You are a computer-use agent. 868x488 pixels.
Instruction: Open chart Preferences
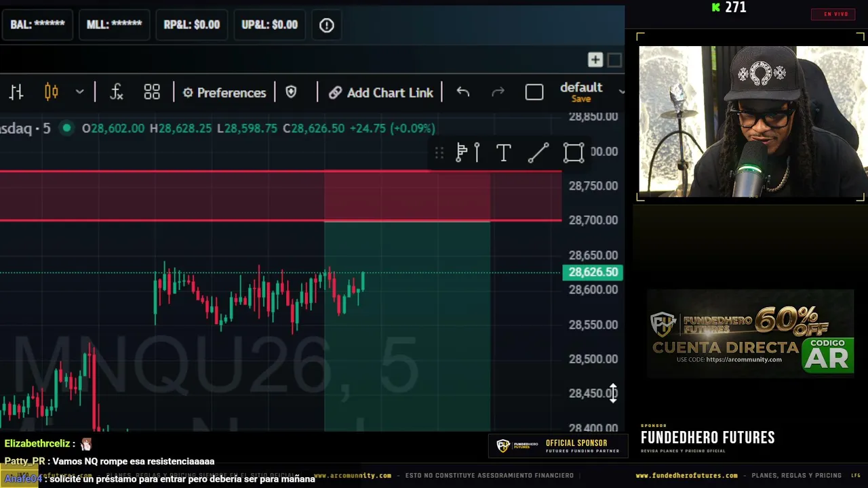click(x=224, y=93)
